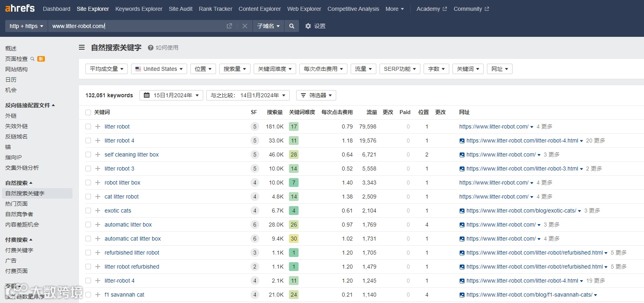Click the how-to-use question mark icon
This screenshot has width=644, height=303.
[x=151, y=48]
